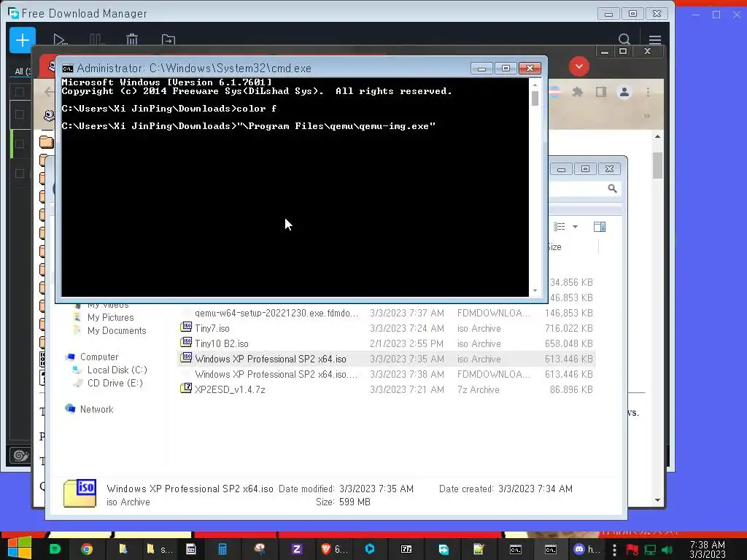Open search in Free Download Manager
The height and width of the screenshot is (560, 747).
click(624, 39)
